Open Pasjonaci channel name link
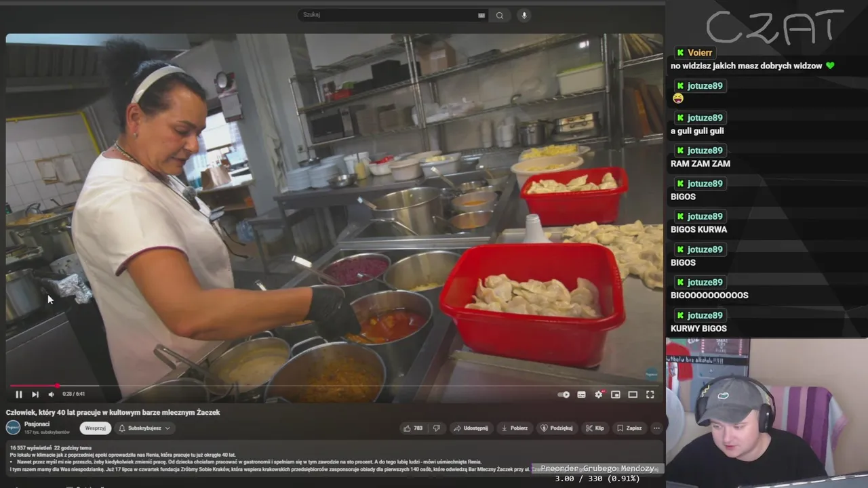Viewport: 868px width, 488px height. point(37,424)
